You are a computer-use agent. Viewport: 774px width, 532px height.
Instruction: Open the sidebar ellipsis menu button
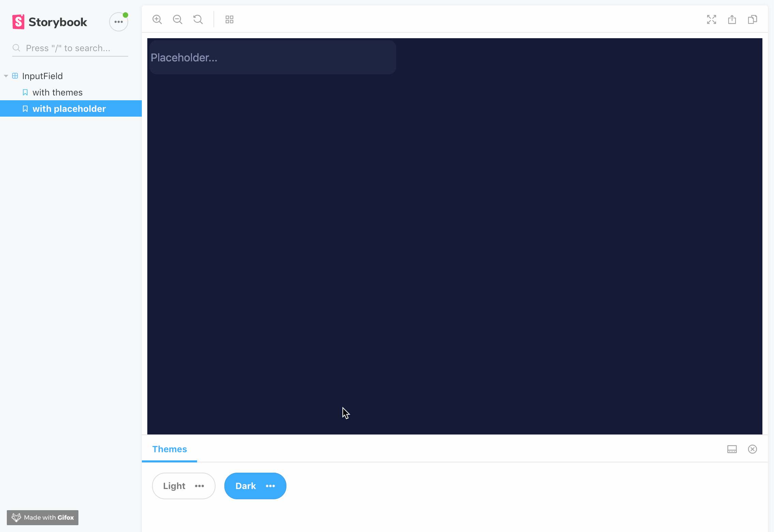[119, 22]
